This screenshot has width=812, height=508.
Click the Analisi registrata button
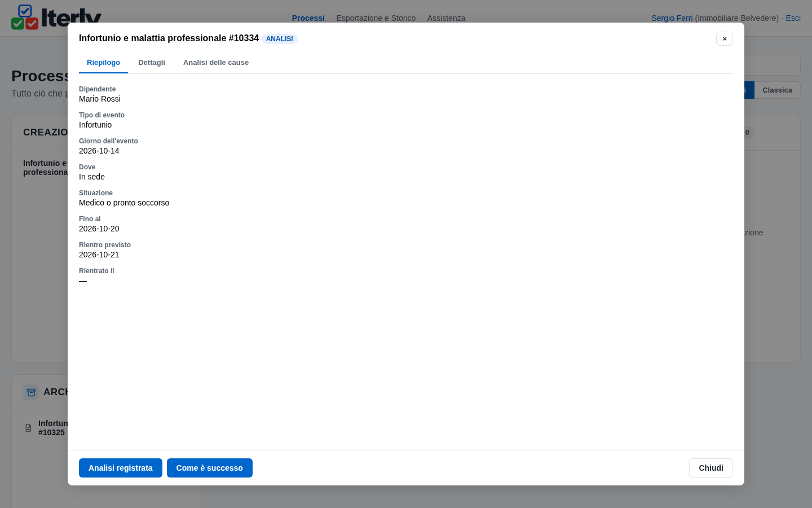click(x=121, y=468)
